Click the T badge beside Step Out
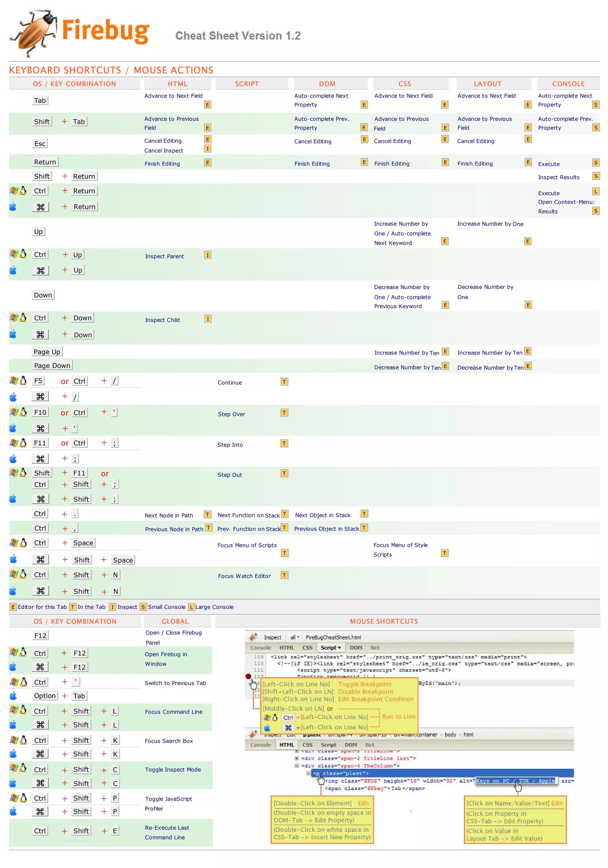This screenshot has width=608, height=868. pos(284,473)
